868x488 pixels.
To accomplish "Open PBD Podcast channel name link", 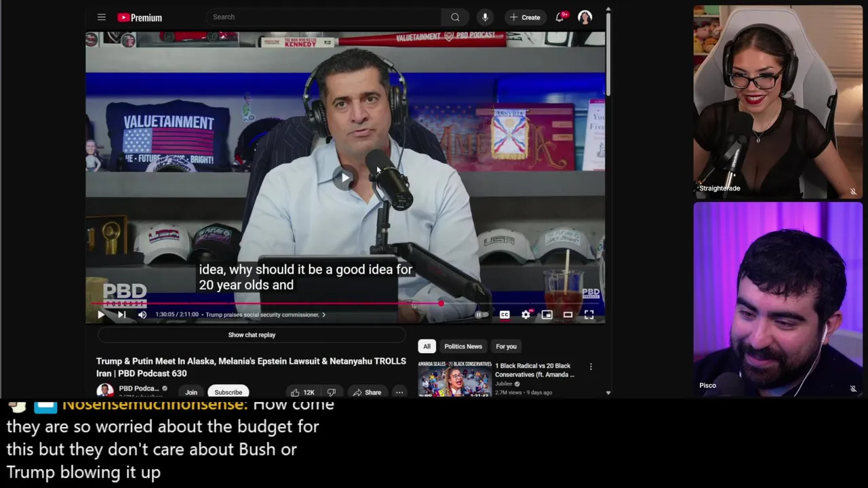I will 138,388.
